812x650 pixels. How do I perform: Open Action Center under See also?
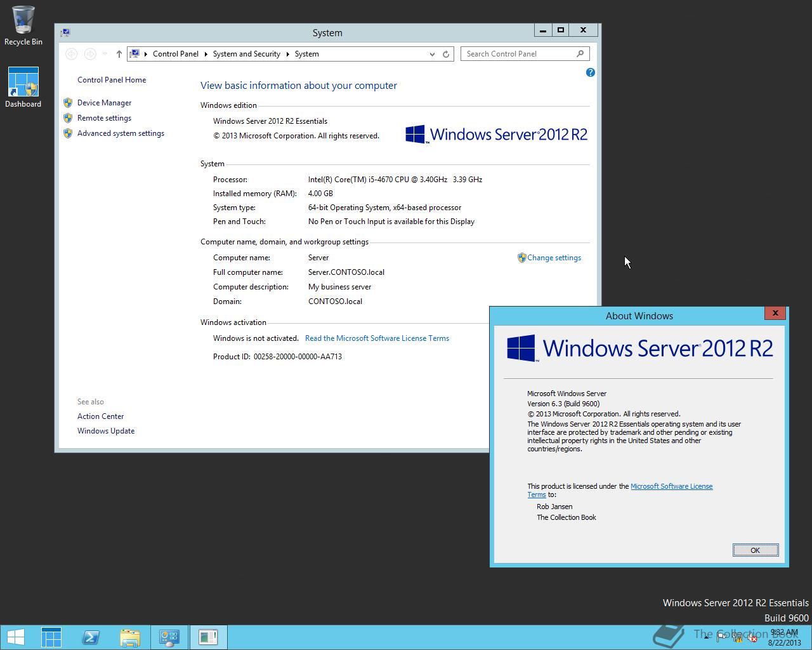coord(101,416)
